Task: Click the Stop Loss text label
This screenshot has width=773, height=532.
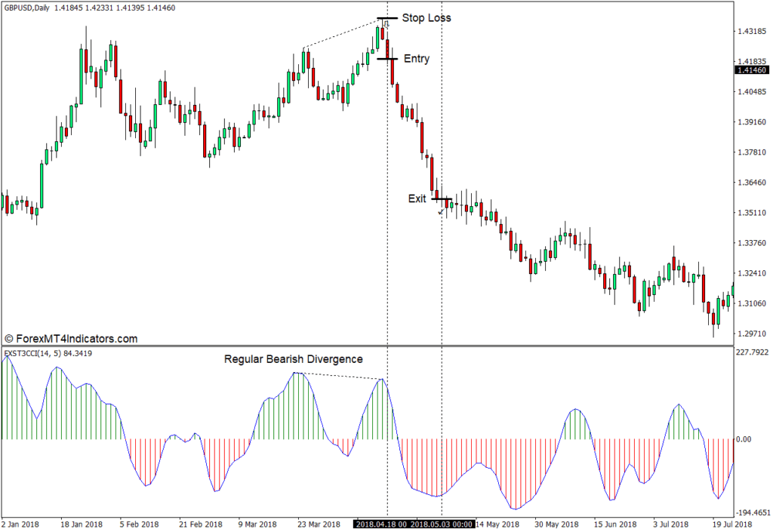Action: [426, 17]
